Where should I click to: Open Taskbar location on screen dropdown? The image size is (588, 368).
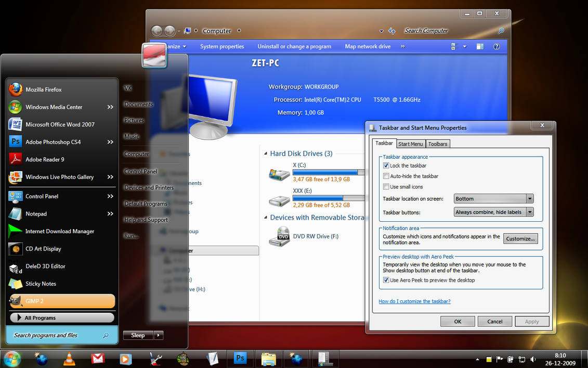493,199
